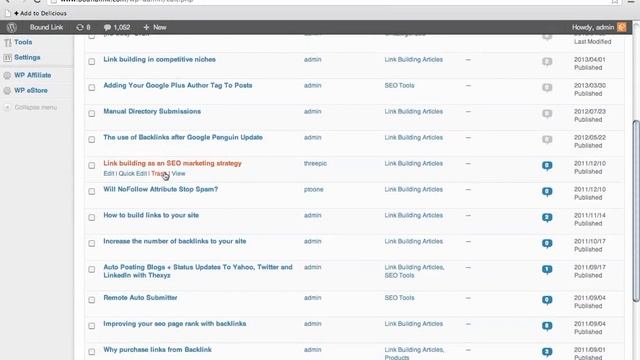Click the Add to Delicious bookmark

[40, 13]
